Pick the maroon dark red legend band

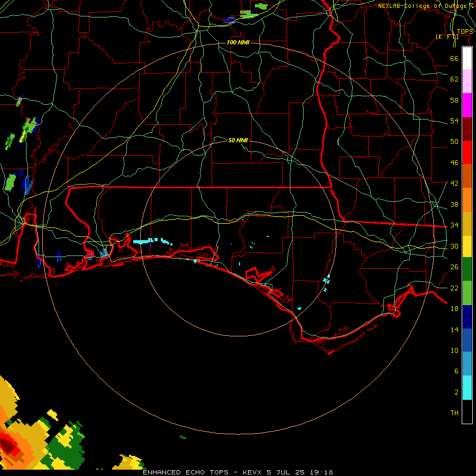(467, 129)
